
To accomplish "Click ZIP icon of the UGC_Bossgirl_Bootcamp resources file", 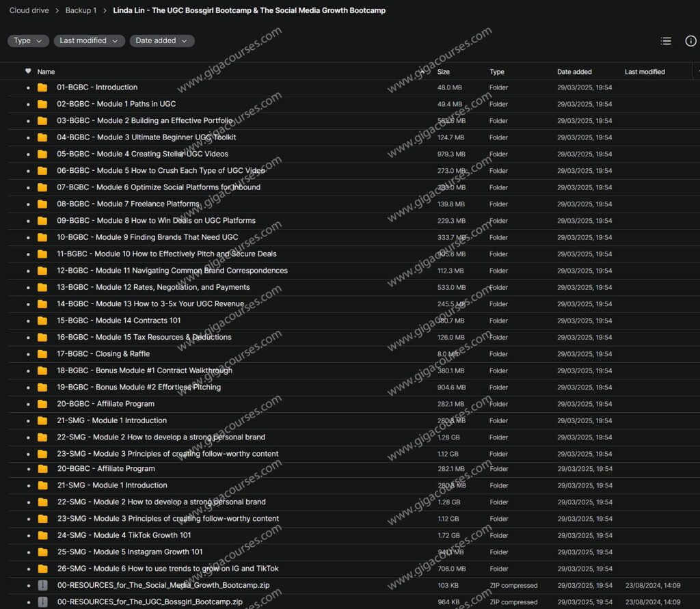I will coord(42,602).
